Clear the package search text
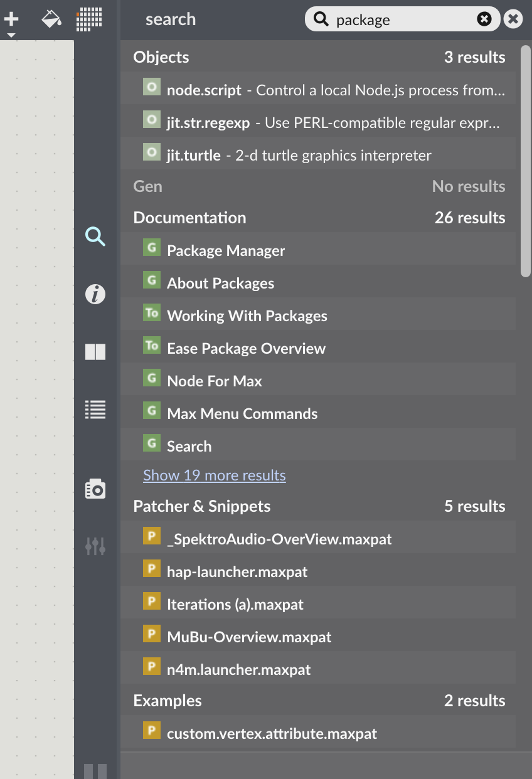This screenshot has width=532, height=779. tap(484, 19)
